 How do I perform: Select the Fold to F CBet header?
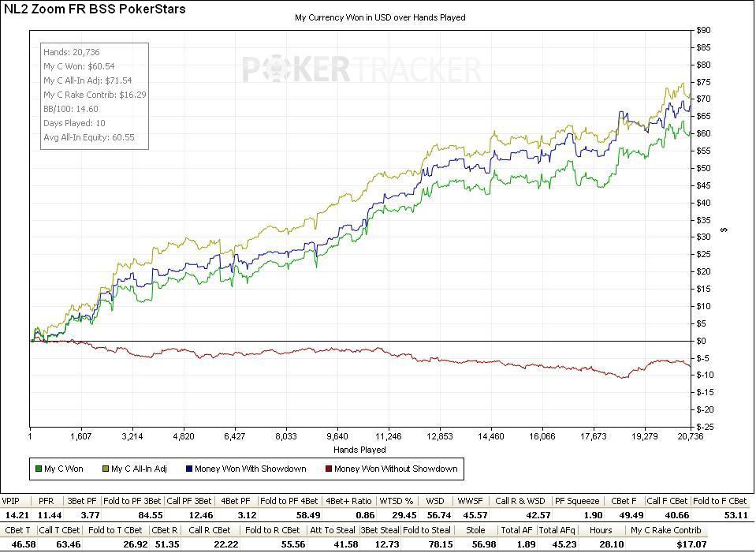coord(720,501)
